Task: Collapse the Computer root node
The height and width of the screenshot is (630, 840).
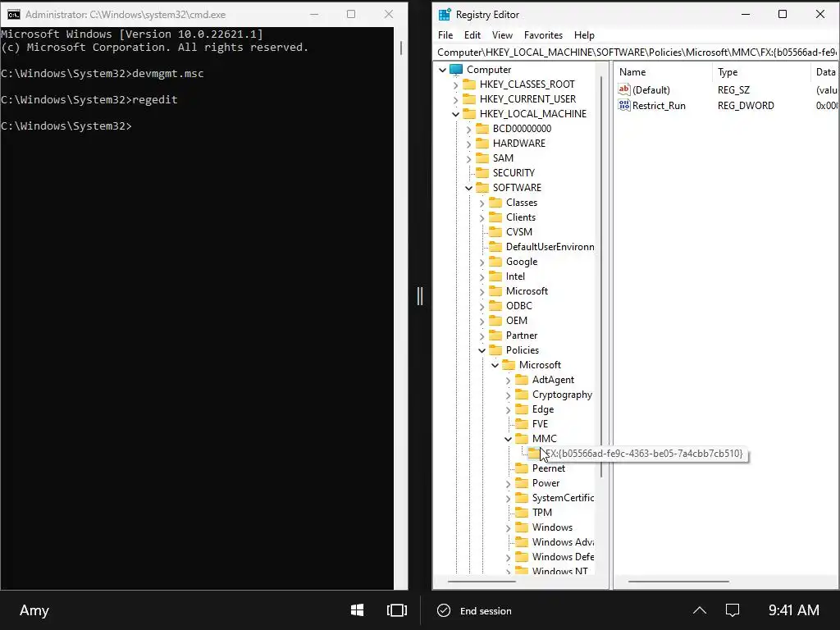Action: click(442, 70)
